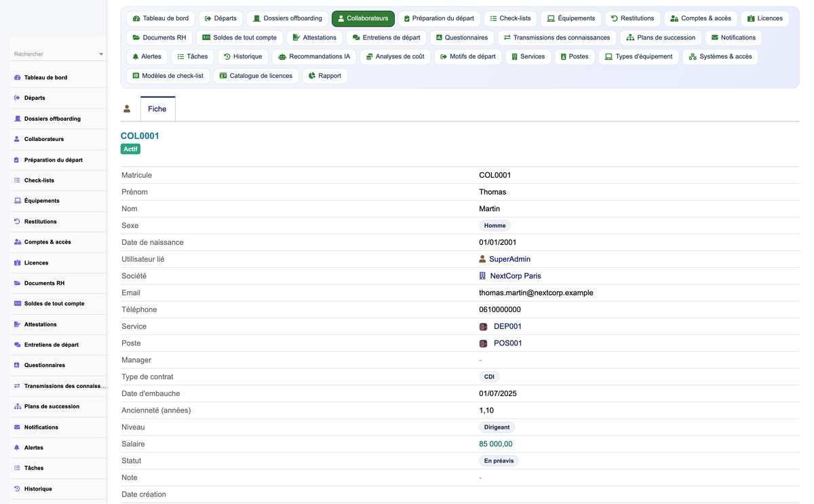Click the Équipements laptop icon in sidebar
The width and height of the screenshot is (814, 504).
pyautogui.click(x=17, y=201)
